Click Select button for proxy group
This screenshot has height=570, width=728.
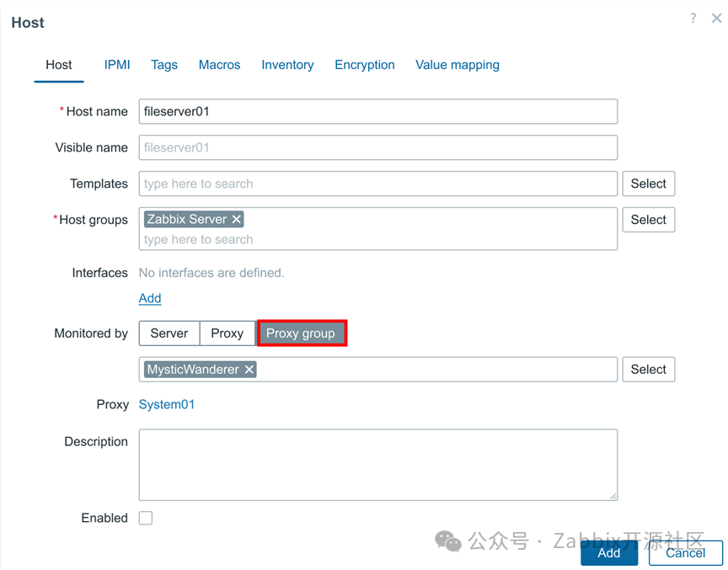click(x=649, y=370)
